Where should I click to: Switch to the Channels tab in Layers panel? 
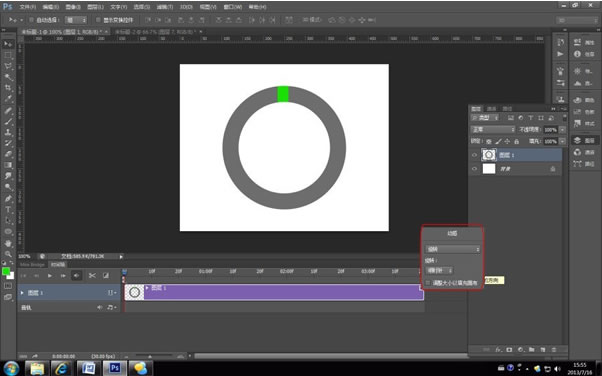click(491, 109)
